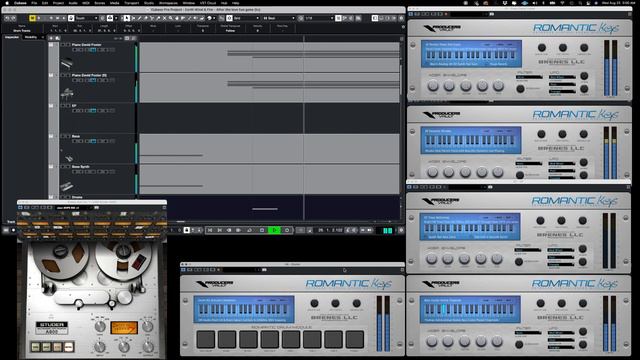The image size is (640, 360).
Task: Click the first pad of the Romantic Drum Module
Action: [x=205, y=340]
